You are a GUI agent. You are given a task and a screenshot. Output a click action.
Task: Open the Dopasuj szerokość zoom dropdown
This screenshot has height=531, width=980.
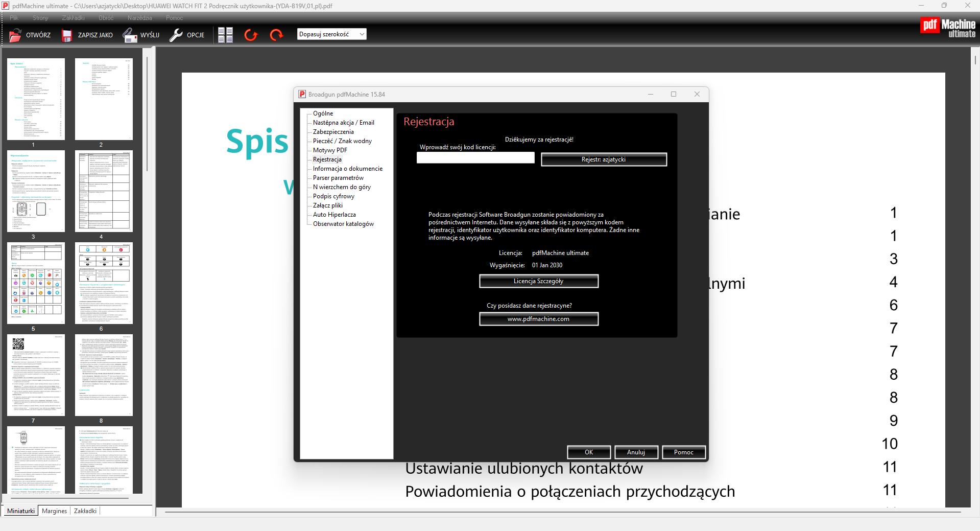[x=332, y=34]
